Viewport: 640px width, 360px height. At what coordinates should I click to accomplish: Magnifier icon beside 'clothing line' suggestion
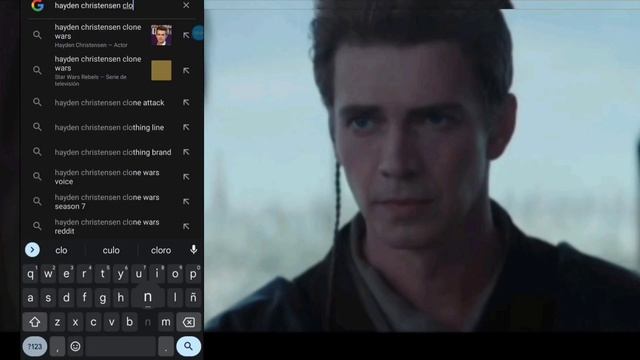point(37,127)
